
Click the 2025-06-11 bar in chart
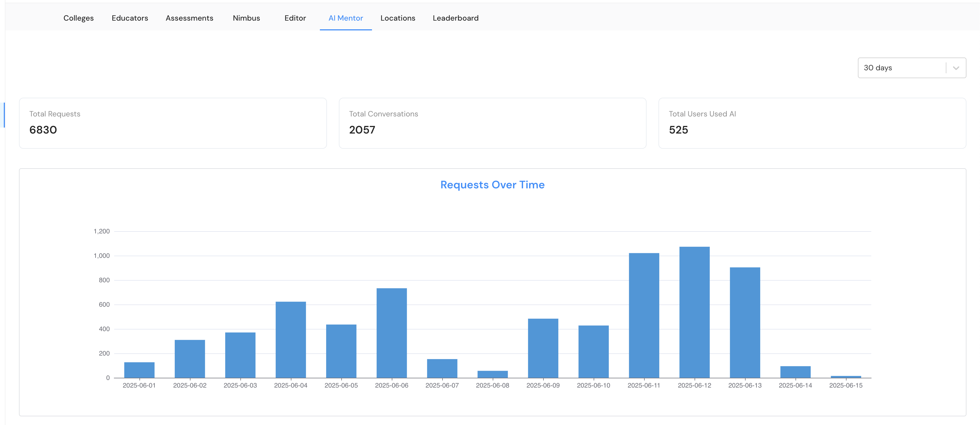click(x=644, y=315)
